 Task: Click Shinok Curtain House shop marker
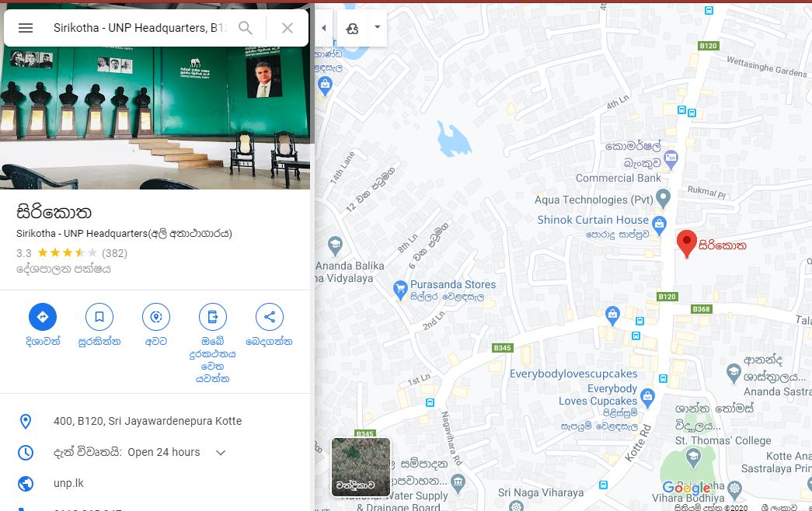tap(659, 224)
